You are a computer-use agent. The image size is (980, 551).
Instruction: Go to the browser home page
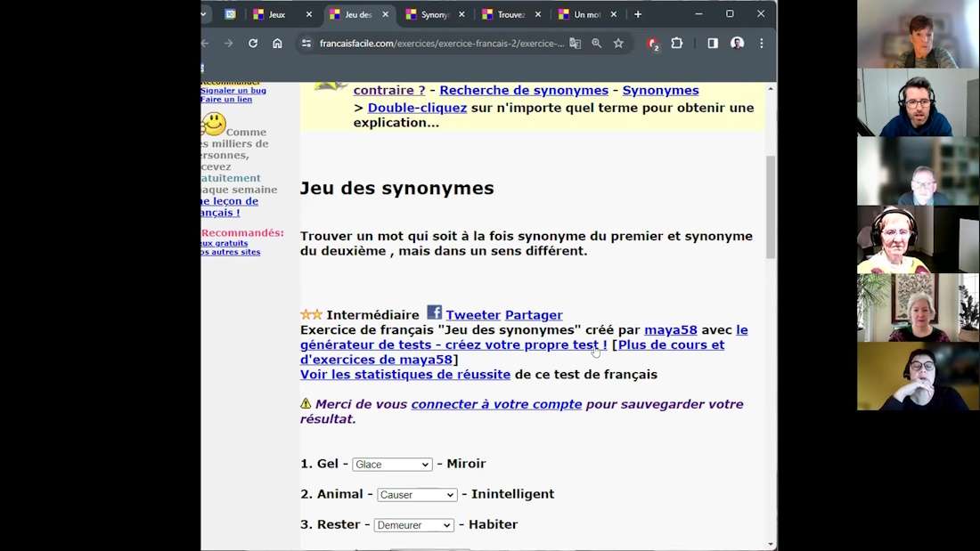click(277, 43)
